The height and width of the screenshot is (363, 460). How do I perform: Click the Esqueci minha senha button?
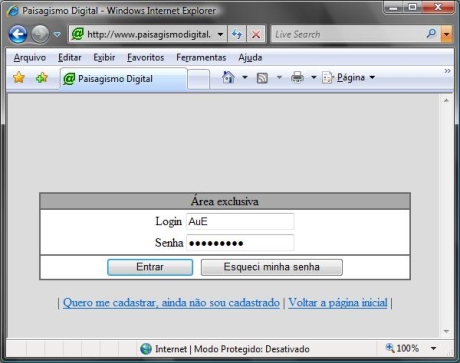tap(272, 267)
